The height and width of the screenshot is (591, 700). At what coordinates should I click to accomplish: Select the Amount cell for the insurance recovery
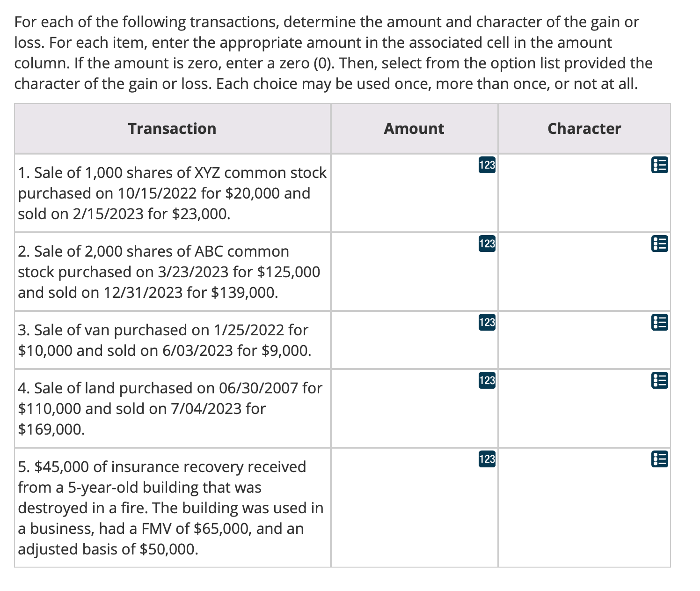click(x=414, y=506)
